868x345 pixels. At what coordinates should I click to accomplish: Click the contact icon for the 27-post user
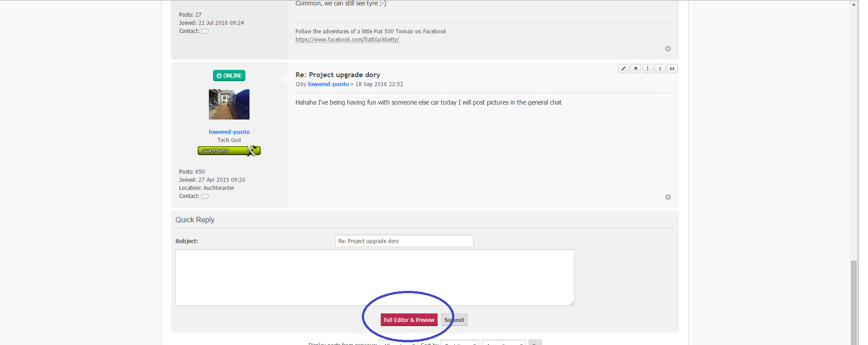pyautogui.click(x=205, y=32)
